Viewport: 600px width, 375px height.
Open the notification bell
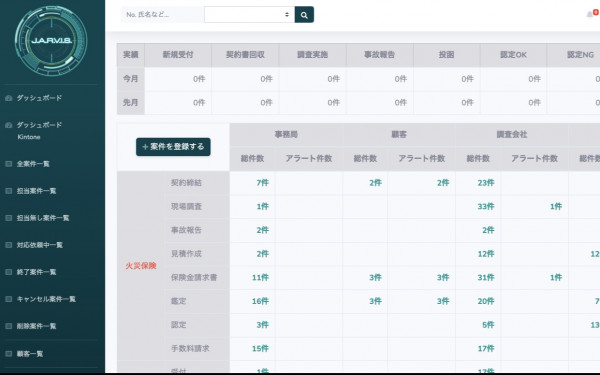(590, 15)
